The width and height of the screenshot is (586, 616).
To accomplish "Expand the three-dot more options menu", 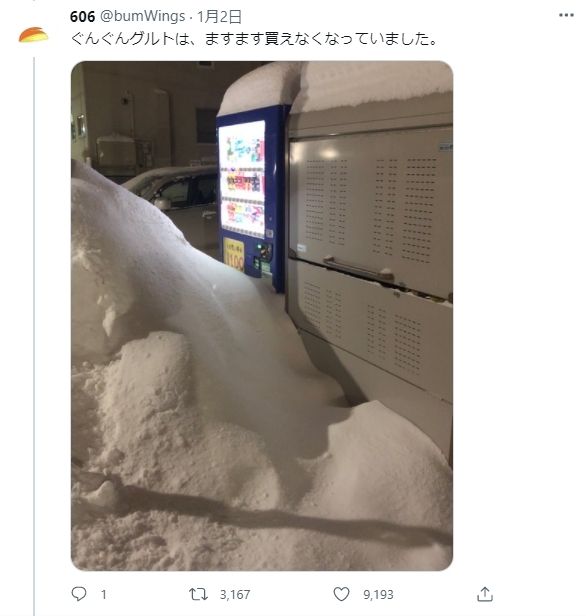I will click(566, 15).
